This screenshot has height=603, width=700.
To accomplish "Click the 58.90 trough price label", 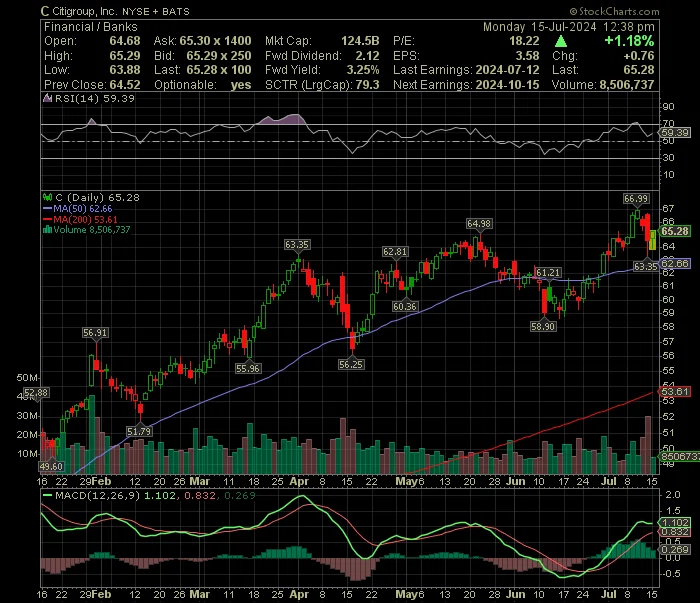I will (x=543, y=326).
